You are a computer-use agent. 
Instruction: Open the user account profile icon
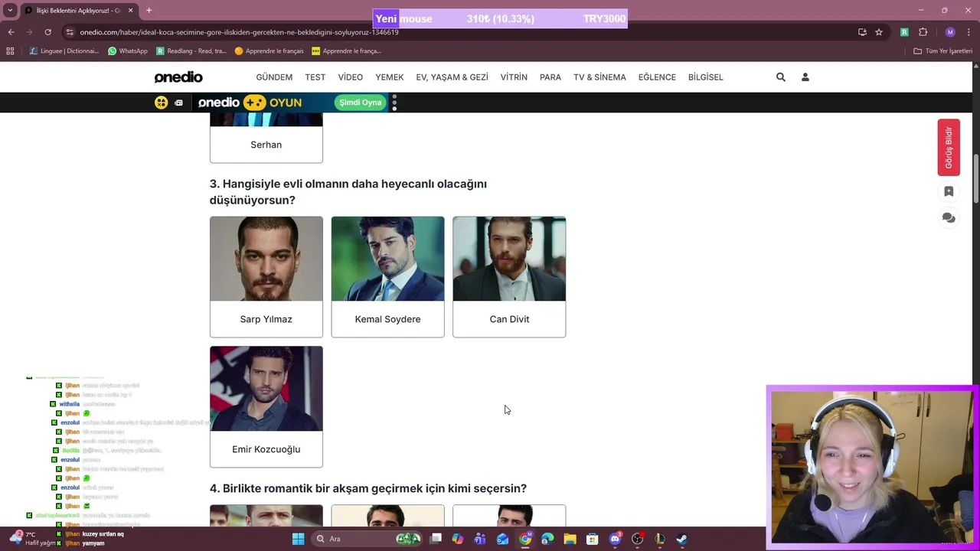(x=805, y=77)
